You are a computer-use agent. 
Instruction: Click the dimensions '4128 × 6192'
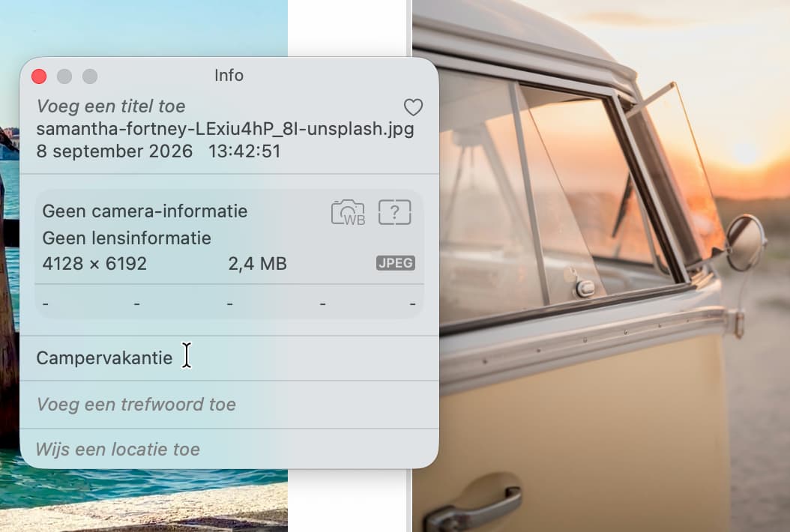[x=94, y=264]
